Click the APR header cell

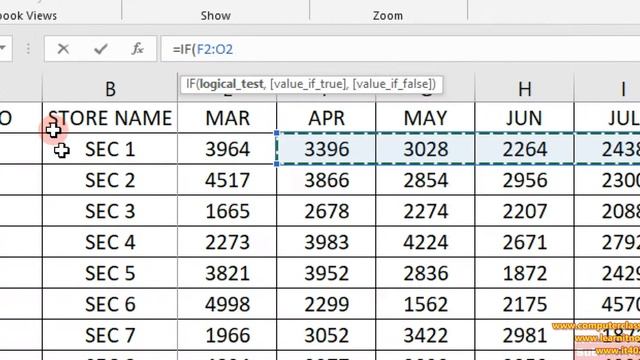click(x=327, y=118)
